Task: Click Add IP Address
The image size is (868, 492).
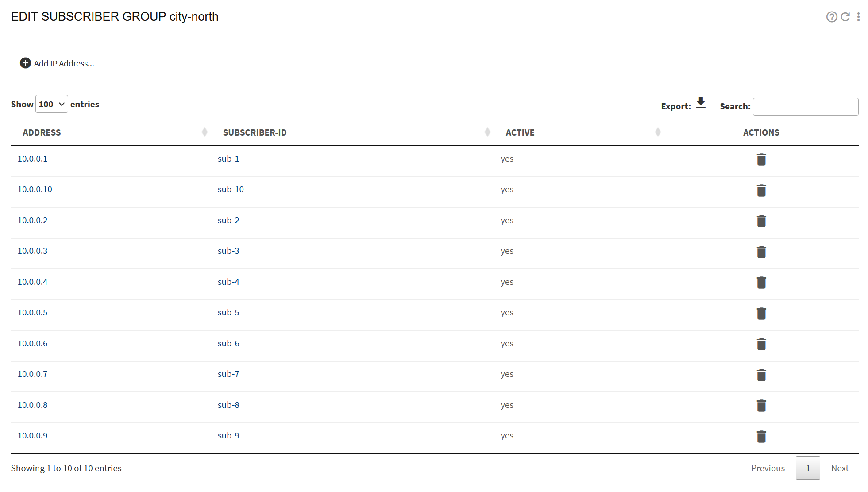Action: point(57,63)
